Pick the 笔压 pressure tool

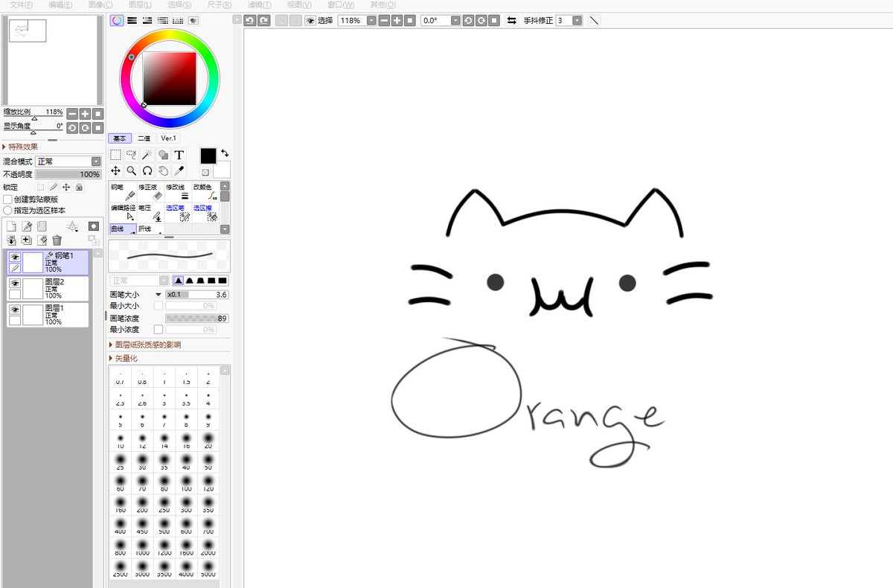click(x=150, y=212)
